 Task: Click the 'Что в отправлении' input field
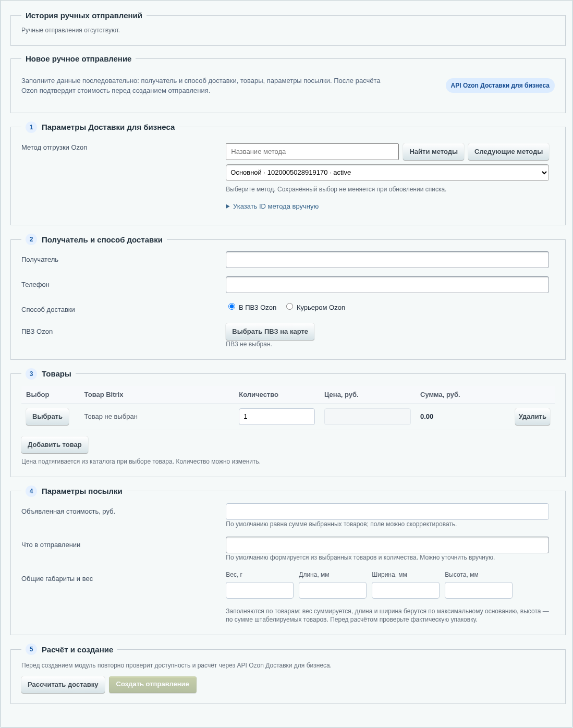point(387,545)
